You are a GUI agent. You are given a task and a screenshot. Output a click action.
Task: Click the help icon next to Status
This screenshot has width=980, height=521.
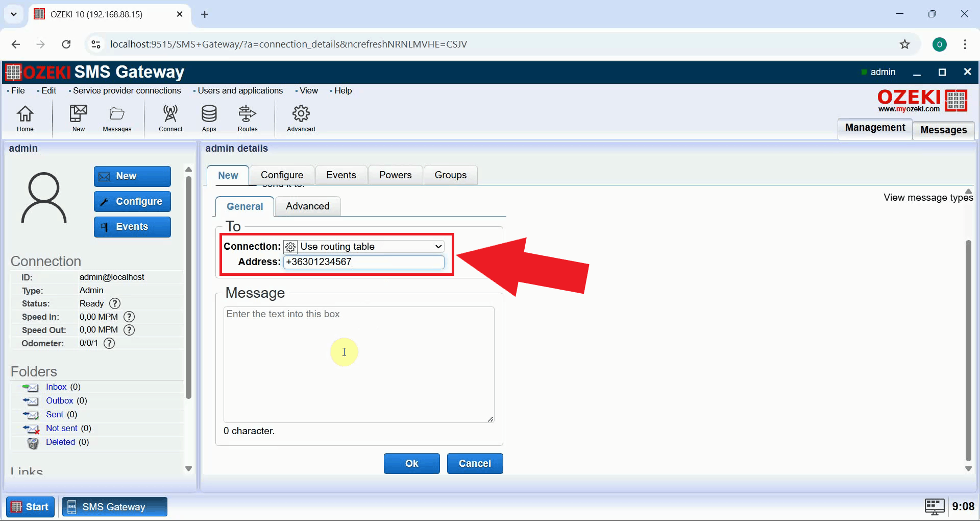pyautogui.click(x=115, y=303)
